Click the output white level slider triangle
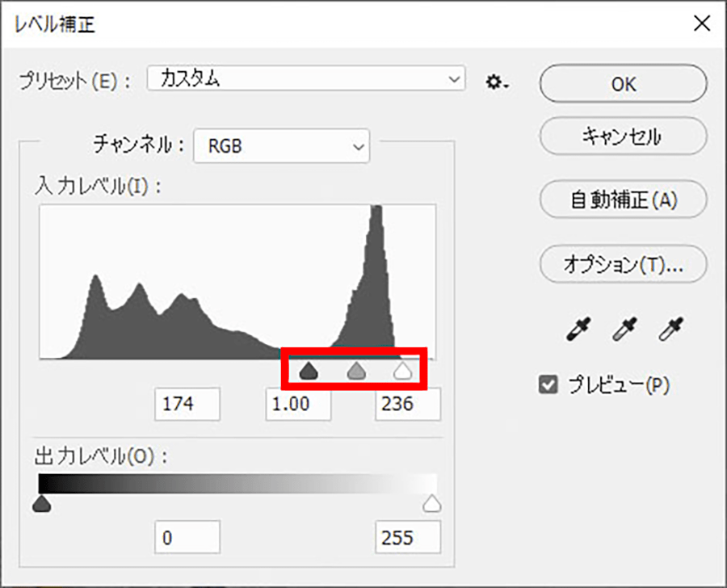Viewport: 727px width, 588px height. click(x=431, y=504)
